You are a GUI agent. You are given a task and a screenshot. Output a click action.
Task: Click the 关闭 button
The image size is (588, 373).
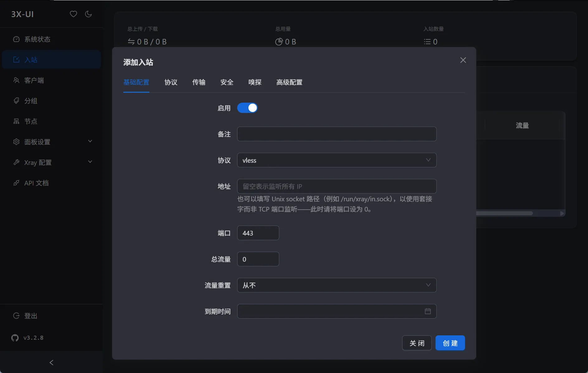417,343
